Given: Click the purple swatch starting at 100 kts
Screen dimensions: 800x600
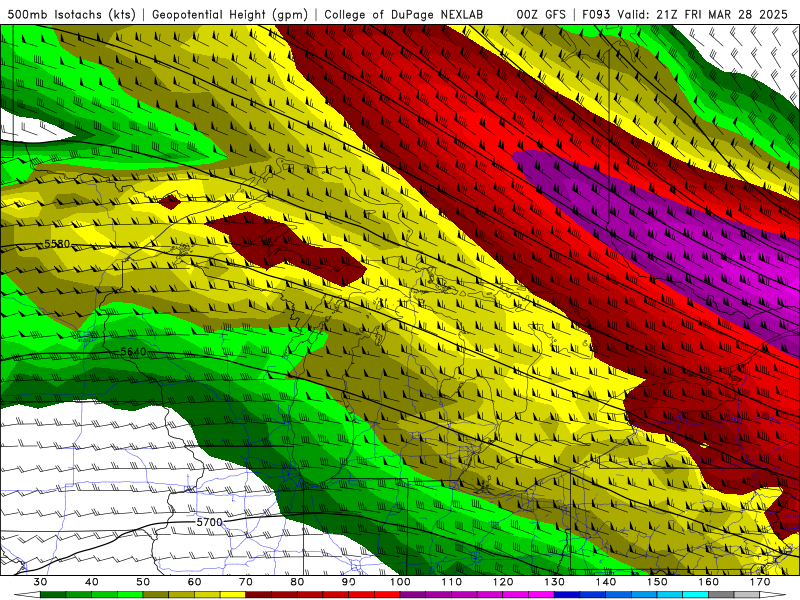Looking at the screenshot, I should tap(412, 595).
